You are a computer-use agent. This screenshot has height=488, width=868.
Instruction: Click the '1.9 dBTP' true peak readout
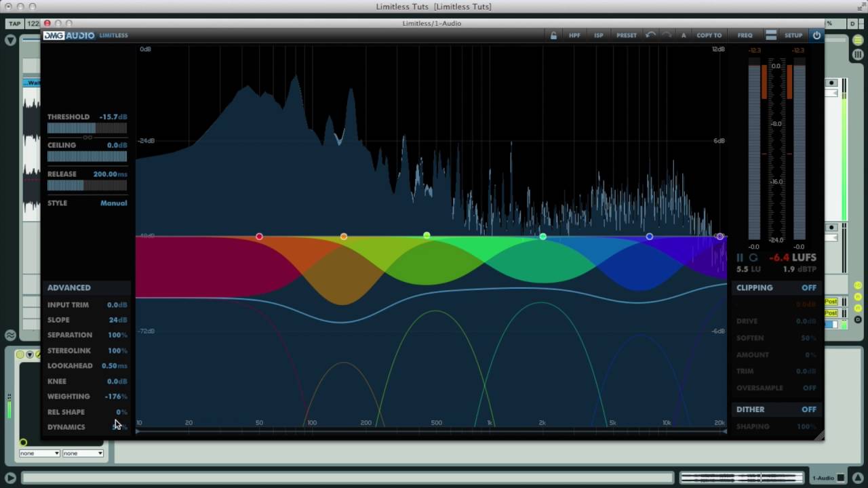tap(799, 269)
